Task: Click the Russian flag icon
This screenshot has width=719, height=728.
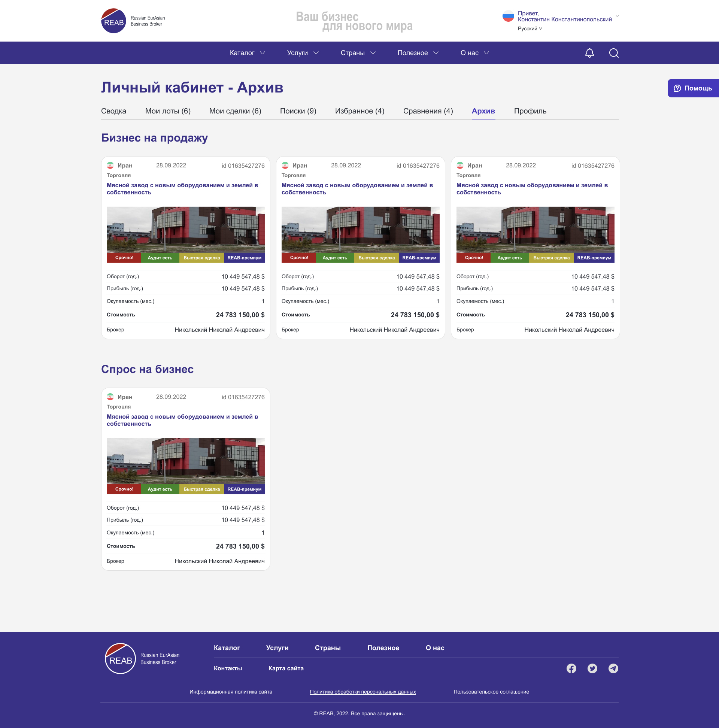Action: click(508, 16)
